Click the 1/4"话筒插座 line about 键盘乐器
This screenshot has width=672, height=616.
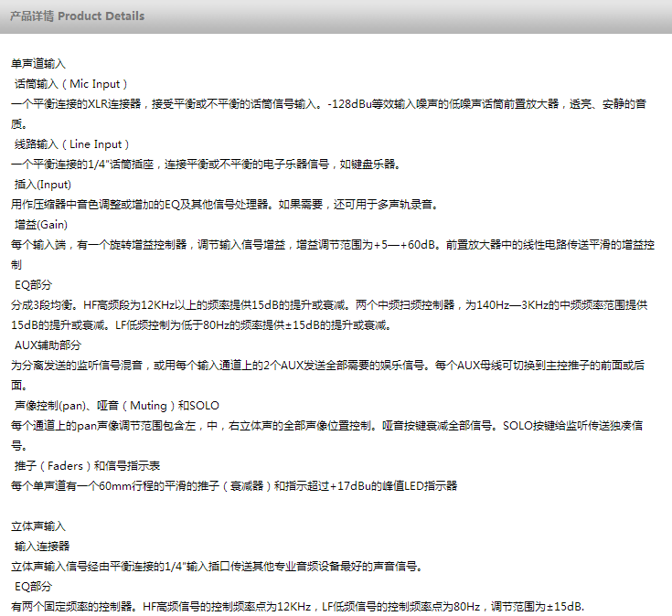click(x=206, y=165)
